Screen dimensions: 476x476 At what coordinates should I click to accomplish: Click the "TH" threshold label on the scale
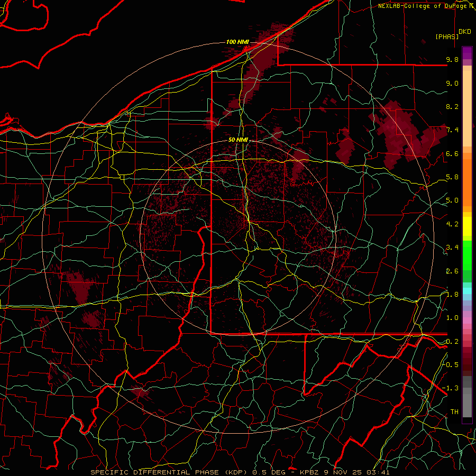454,412
